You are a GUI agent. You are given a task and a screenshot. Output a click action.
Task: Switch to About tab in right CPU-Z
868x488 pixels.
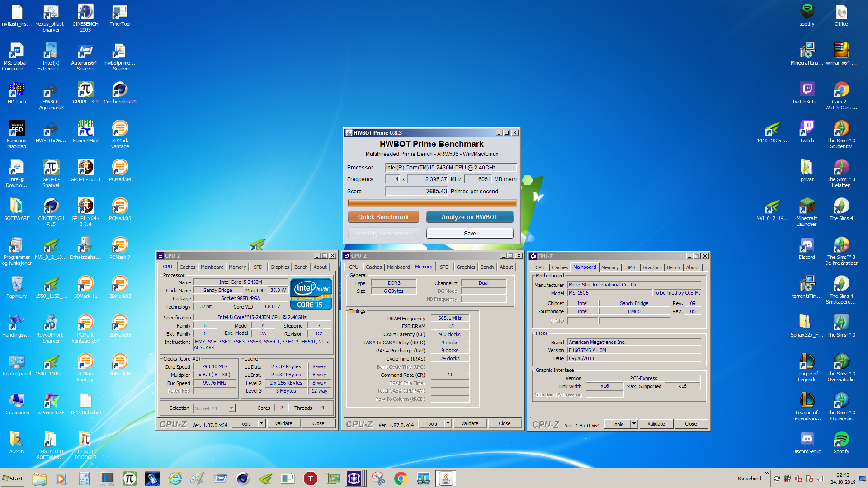click(692, 267)
